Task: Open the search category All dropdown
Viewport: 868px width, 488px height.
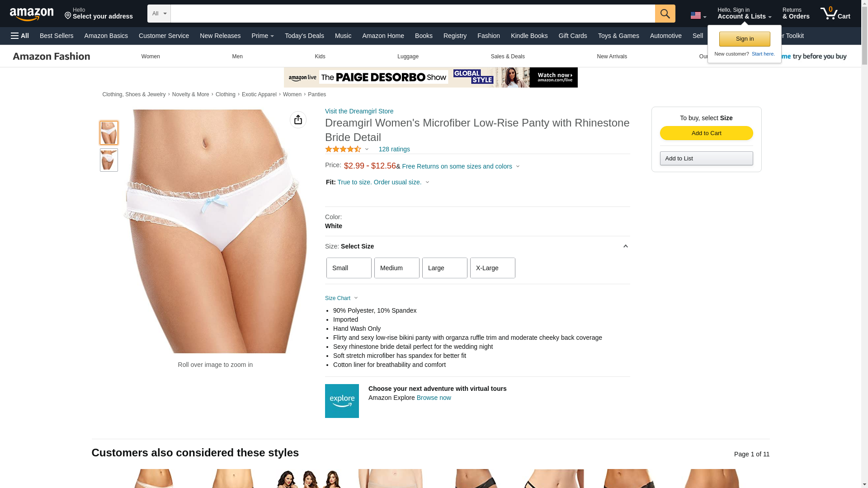Action: [x=159, y=14]
